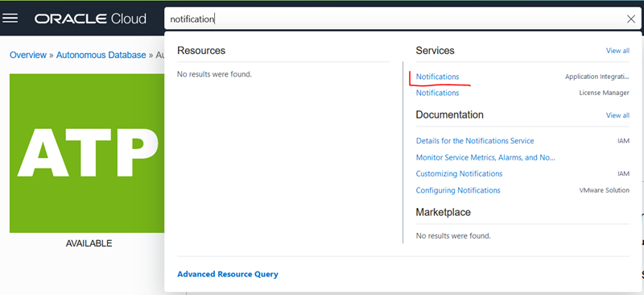644x295 pixels.
Task: Open Configuring Notifications documentation
Action: [x=458, y=190]
